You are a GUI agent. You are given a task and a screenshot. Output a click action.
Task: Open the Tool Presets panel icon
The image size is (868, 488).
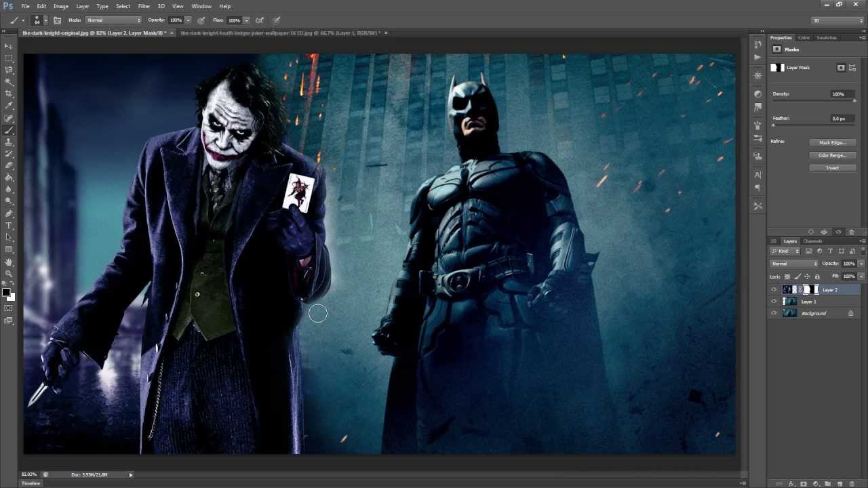coord(757,206)
